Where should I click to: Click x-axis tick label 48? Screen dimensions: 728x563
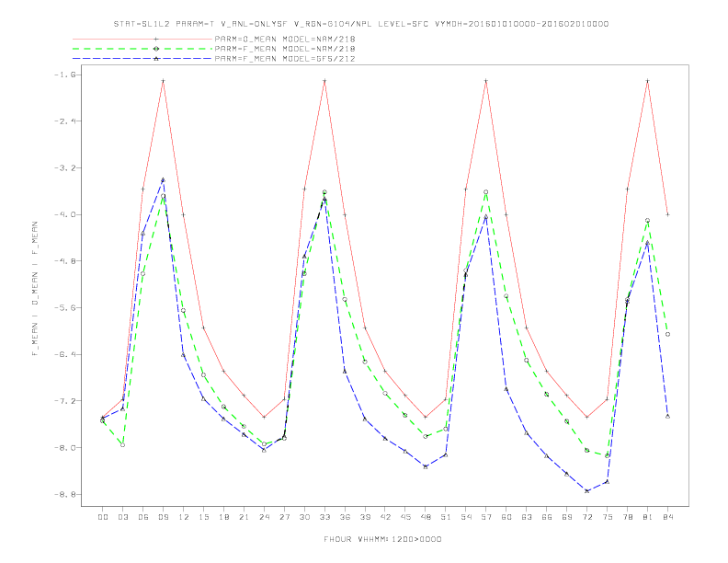tap(426, 517)
